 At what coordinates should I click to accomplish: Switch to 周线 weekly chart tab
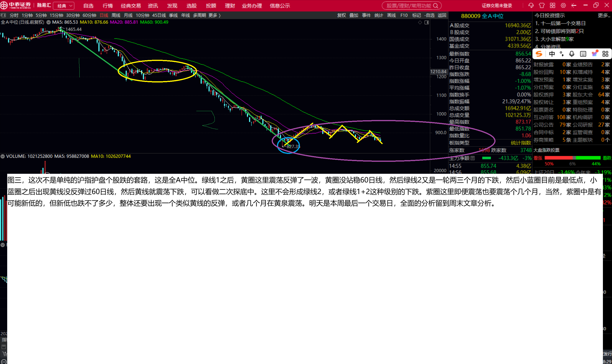tap(116, 16)
